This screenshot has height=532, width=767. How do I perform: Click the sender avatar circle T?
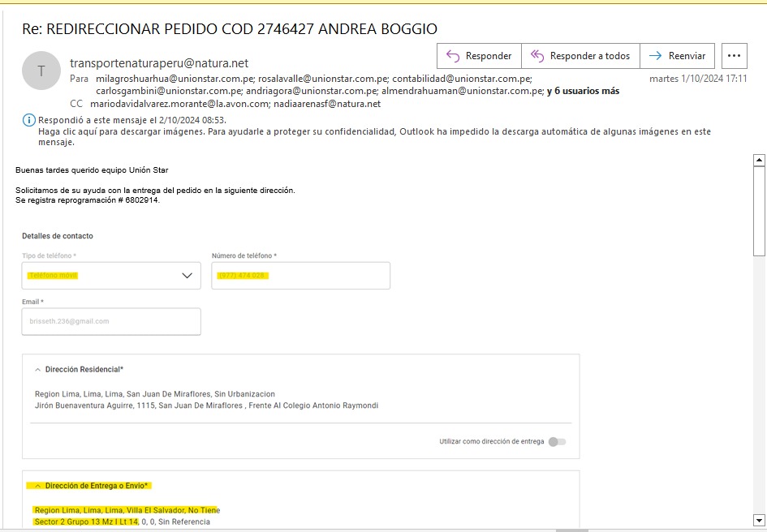[x=41, y=71]
